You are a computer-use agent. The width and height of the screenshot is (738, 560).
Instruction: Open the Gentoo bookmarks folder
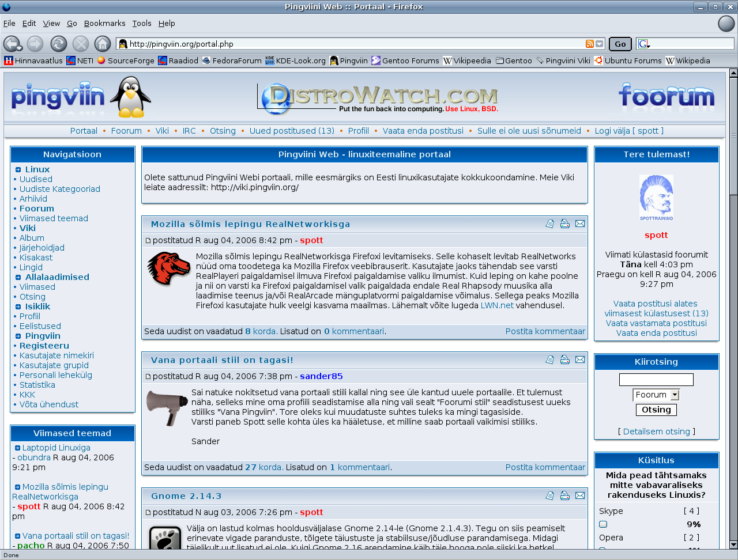point(514,60)
